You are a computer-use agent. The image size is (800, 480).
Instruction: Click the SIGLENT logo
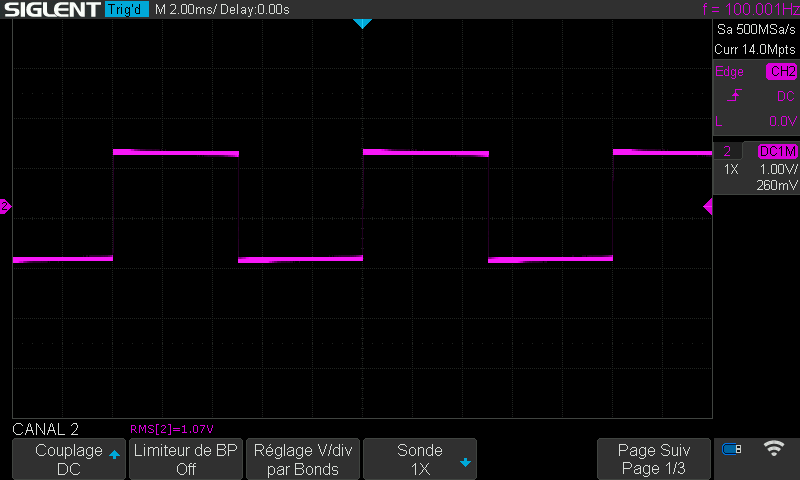point(50,10)
